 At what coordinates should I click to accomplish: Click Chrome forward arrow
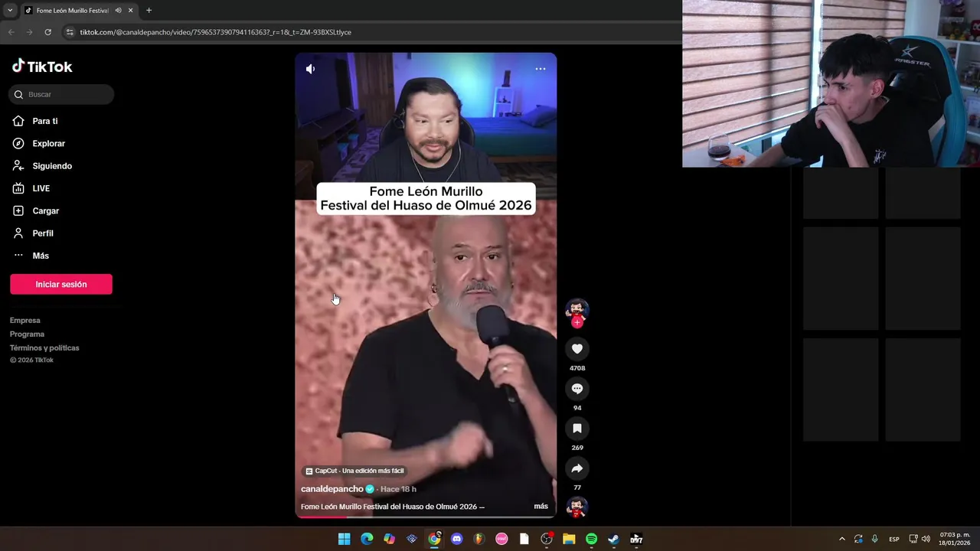(29, 32)
